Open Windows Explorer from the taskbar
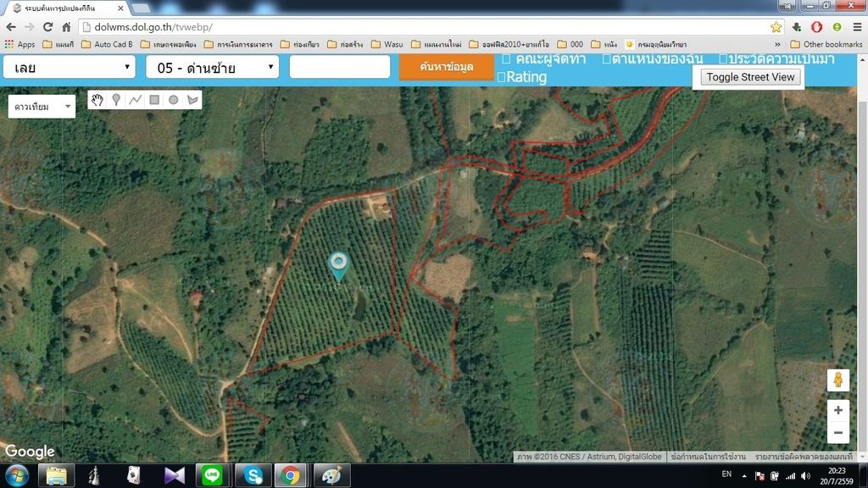Image resolution: width=868 pixels, height=488 pixels. coord(56,475)
